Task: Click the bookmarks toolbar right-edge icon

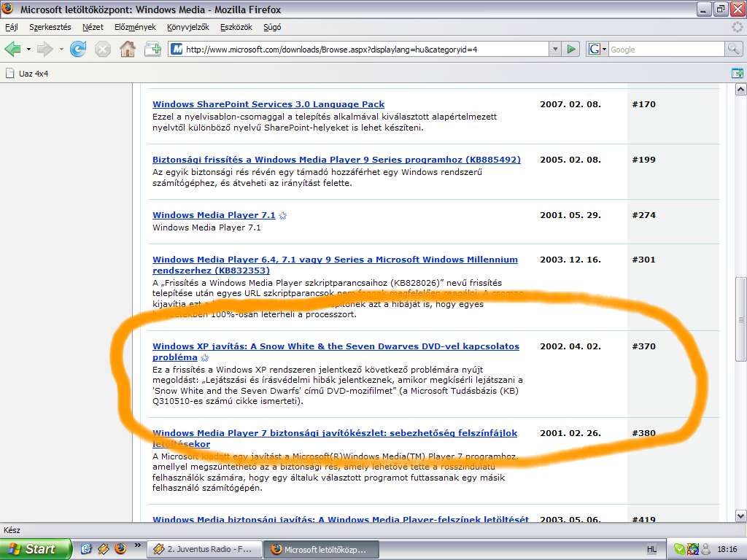Action: pyautogui.click(x=737, y=74)
